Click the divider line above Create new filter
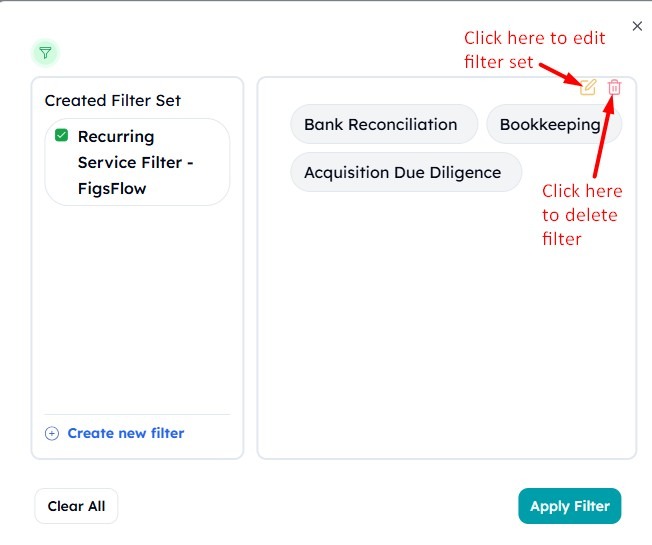Screen dimensions: 652x545 [x=137, y=414]
